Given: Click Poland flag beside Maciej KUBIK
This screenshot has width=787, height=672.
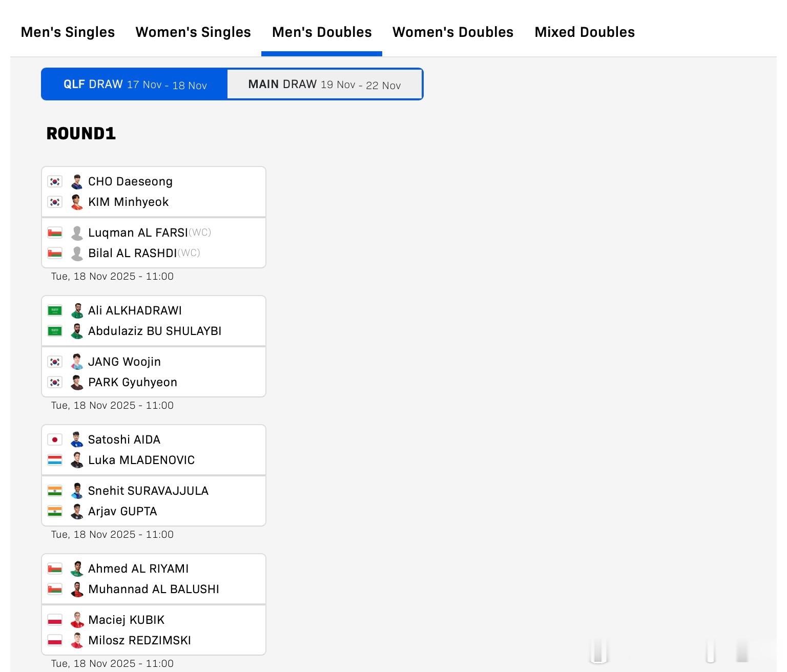Looking at the screenshot, I should click(x=55, y=620).
